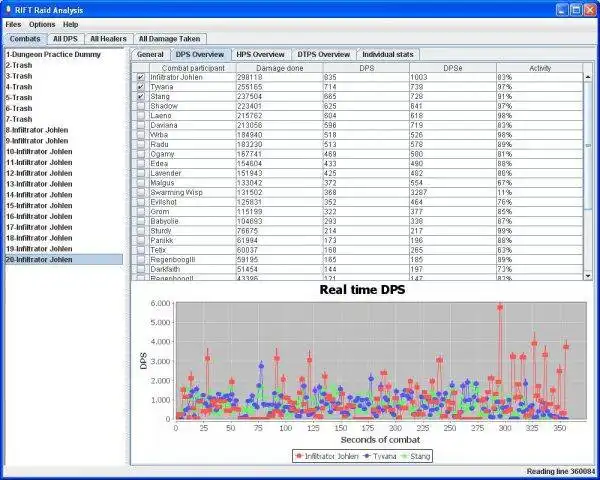Click the table scrollbar down arrow
Image resolution: width=600 pixels, height=480 pixels.
(588, 276)
